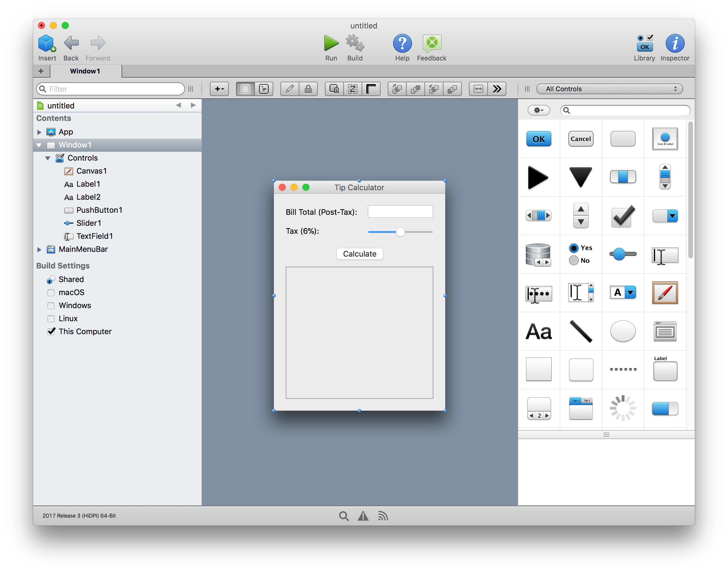728x573 pixels.
Task: Click the Tax slider in Tip Calculator
Action: tap(400, 232)
